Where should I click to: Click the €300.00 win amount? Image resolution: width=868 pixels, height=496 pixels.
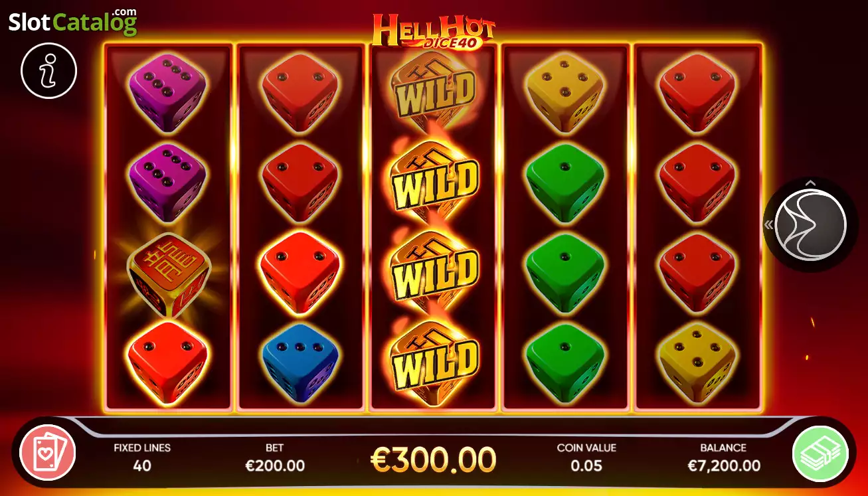[x=433, y=459]
